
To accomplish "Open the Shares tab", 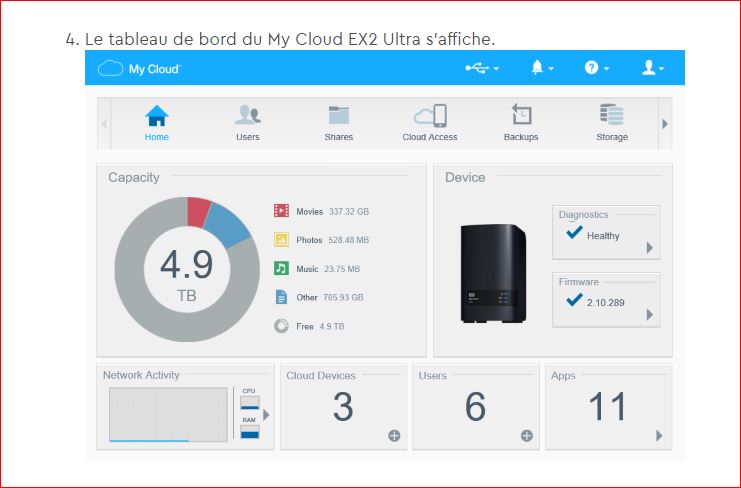I will 339,123.
